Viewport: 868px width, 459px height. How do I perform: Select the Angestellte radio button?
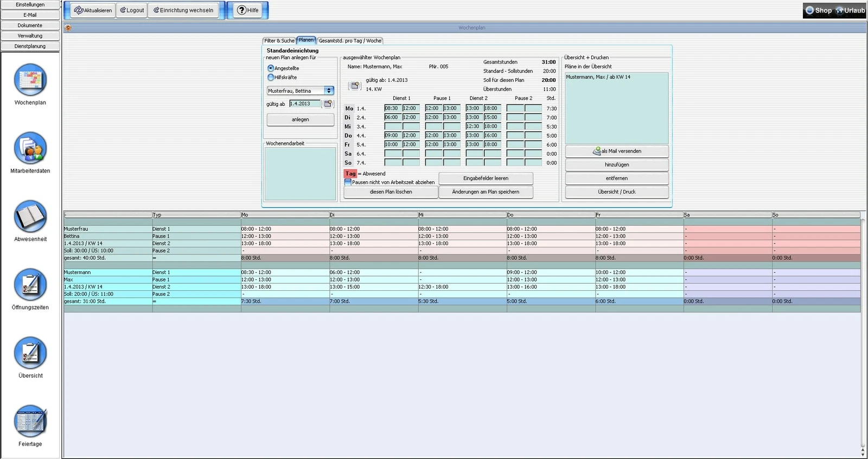(271, 68)
